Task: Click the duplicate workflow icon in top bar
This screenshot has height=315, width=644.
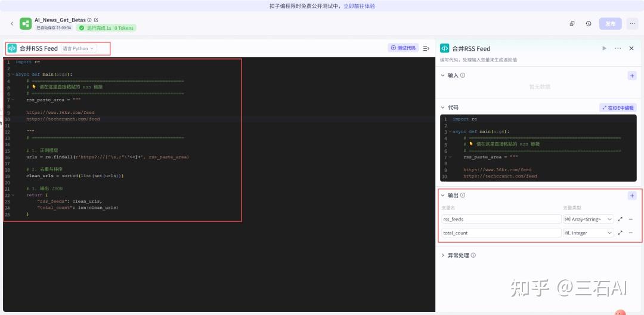Action: [x=572, y=24]
